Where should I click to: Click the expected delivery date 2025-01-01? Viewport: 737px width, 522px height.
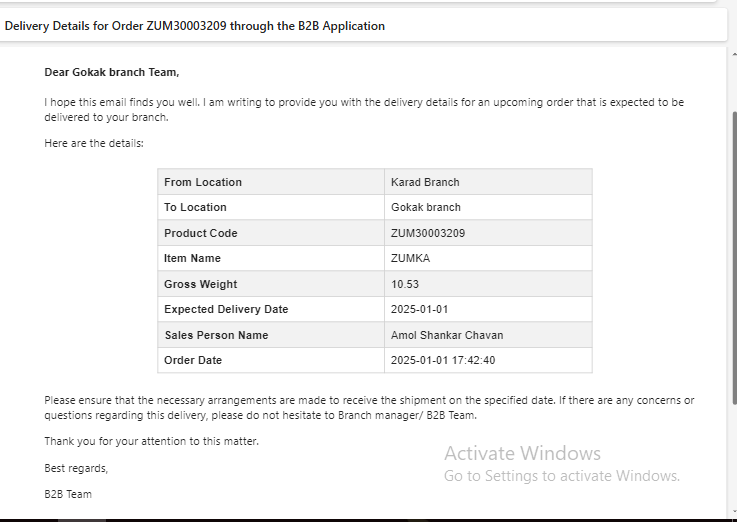419,309
